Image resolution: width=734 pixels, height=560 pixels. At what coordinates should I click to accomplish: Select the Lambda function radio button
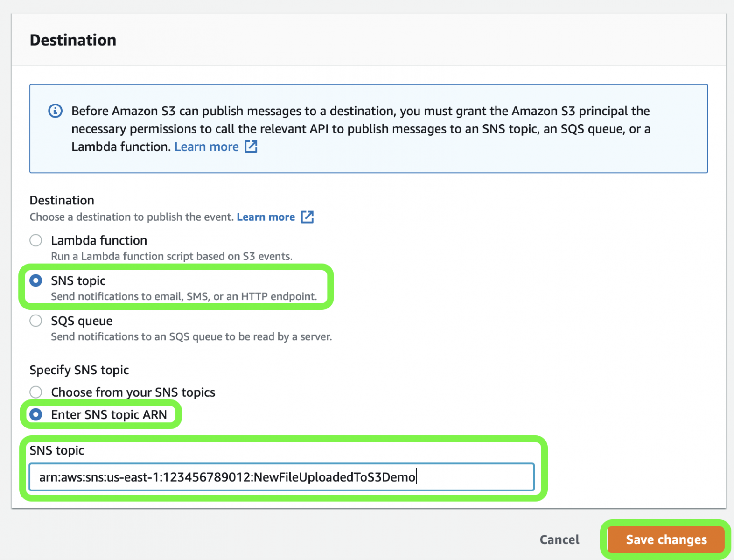coord(36,240)
